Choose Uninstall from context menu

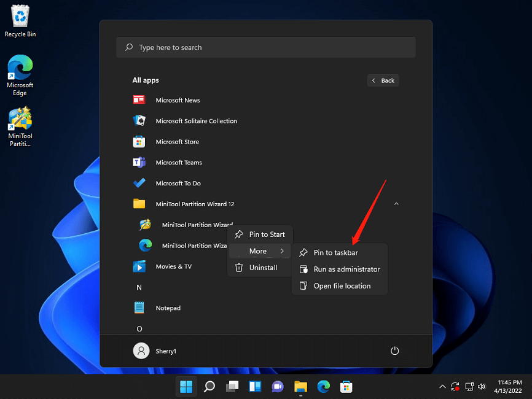pyautogui.click(x=260, y=268)
